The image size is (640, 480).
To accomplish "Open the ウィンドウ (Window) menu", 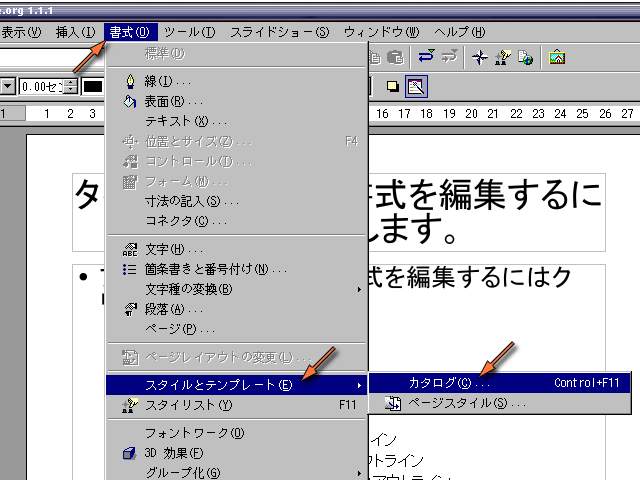I will pyautogui.click(x=382, y=32).
